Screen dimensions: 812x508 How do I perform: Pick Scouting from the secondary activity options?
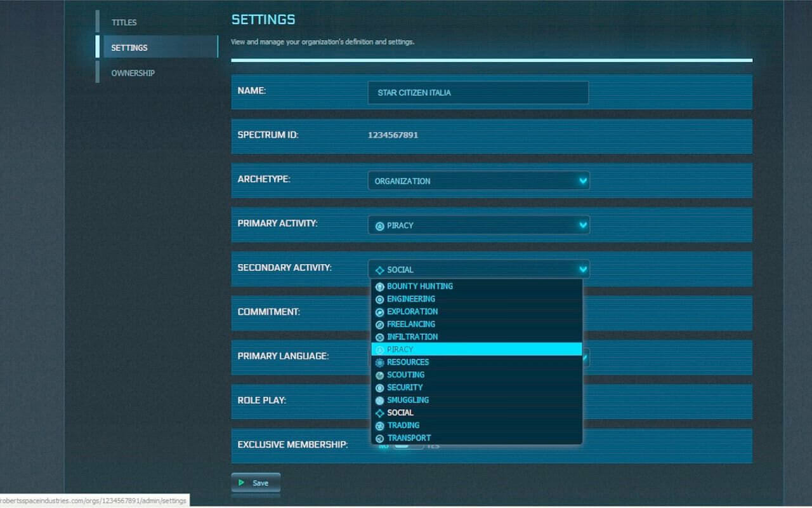405,375
